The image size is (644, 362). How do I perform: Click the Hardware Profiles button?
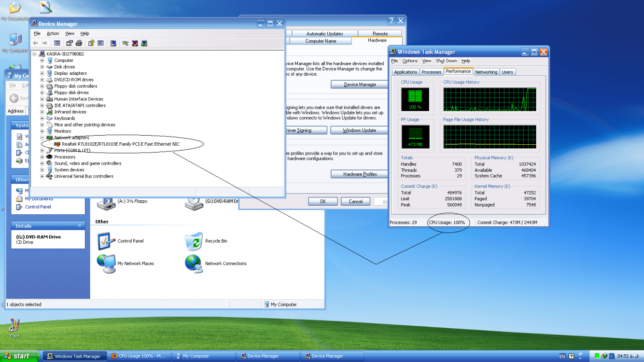[x=360, y=174]
